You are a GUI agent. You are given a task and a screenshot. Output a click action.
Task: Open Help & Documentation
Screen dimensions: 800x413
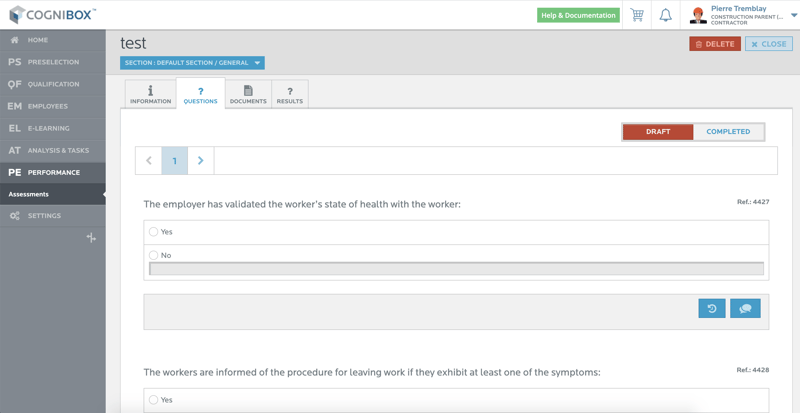point(578,15)
